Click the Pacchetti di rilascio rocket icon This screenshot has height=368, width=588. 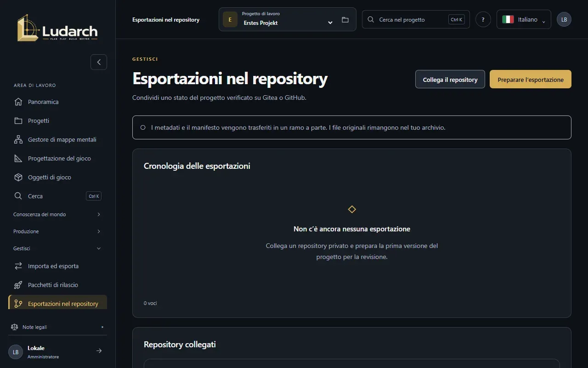pos(18,285)
